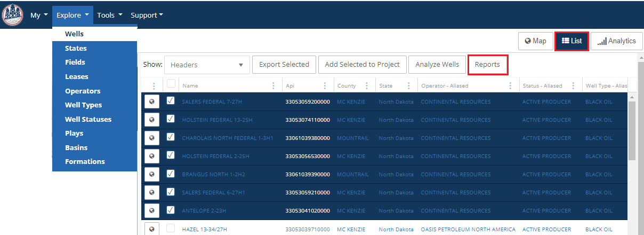
Task: Open map icon for HOLSTEIN FEDERAL 2-25H row
Action: [152, 156]
